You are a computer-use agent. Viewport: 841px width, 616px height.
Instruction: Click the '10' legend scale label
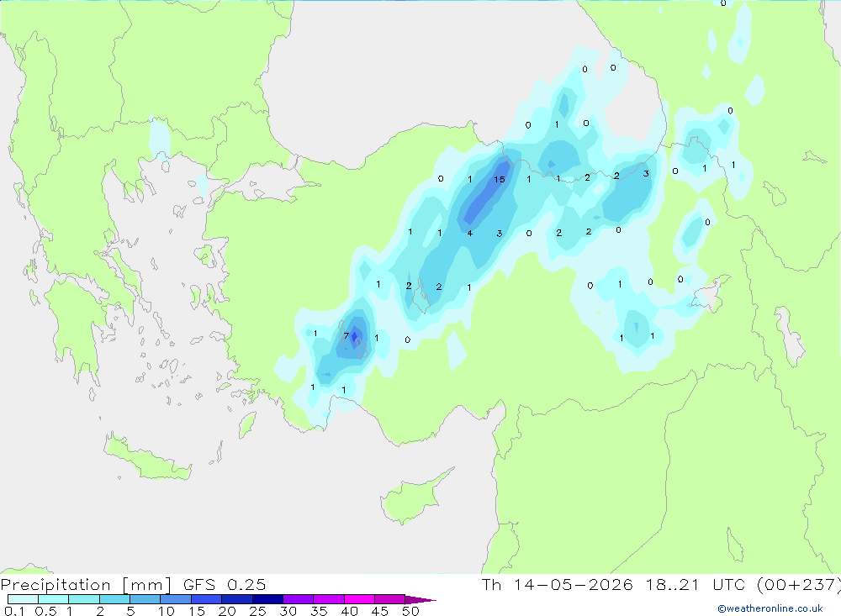(167, 611)
